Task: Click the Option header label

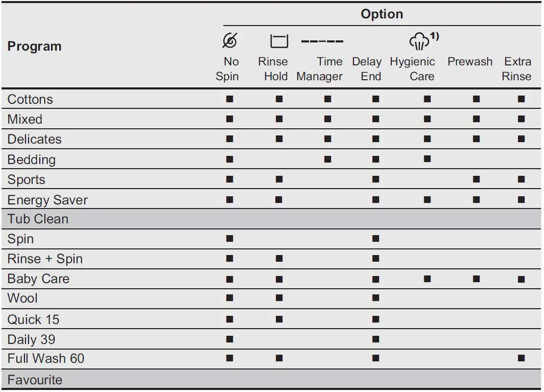Action: click(x=382, y=14)
